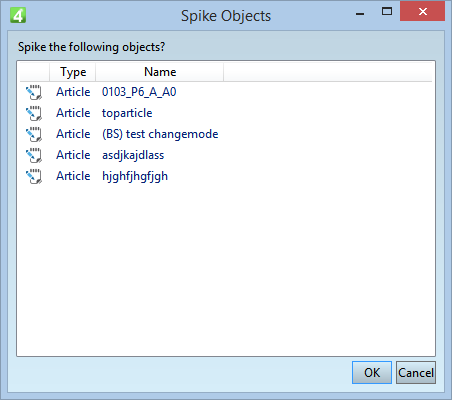This screenshot has width=452, height=400.
Task: Select the hjghfjhgfjgh article name
Action: [x=135, y=176]
